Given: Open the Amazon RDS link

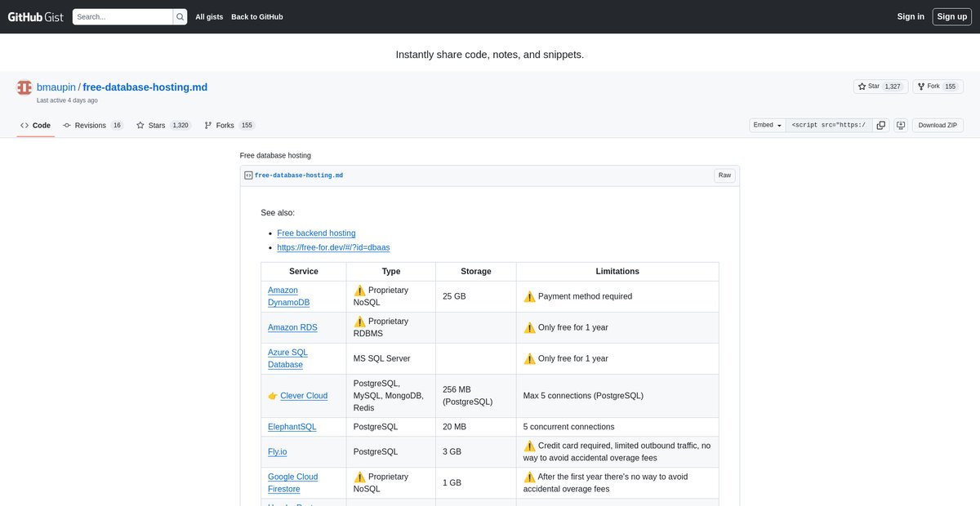Looking at the screenshot, I should pos(292,327).
